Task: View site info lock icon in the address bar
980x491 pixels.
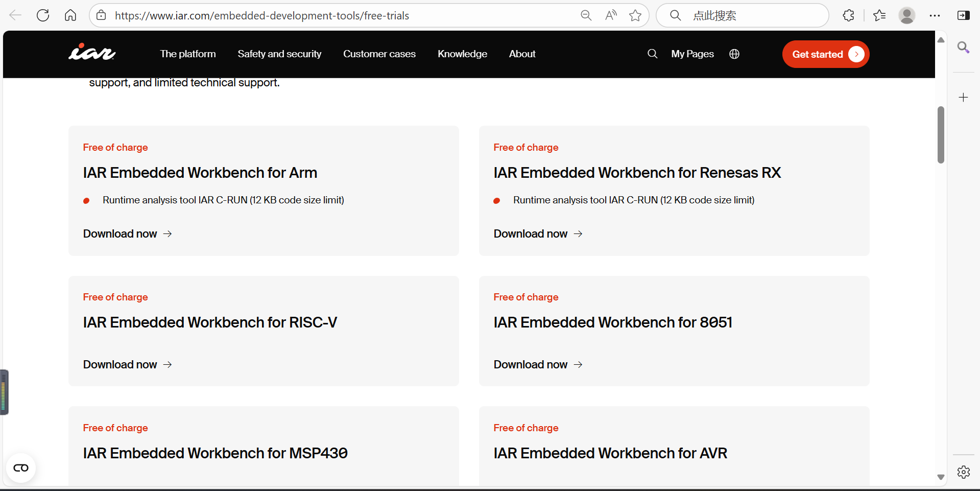Action: click(102, 15)
